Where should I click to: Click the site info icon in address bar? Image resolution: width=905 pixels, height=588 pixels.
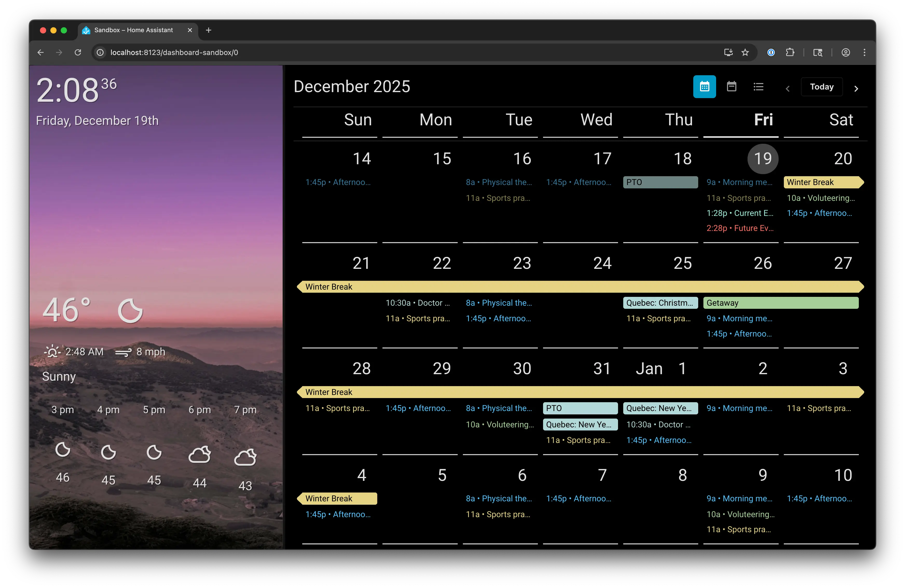[100, 52]
